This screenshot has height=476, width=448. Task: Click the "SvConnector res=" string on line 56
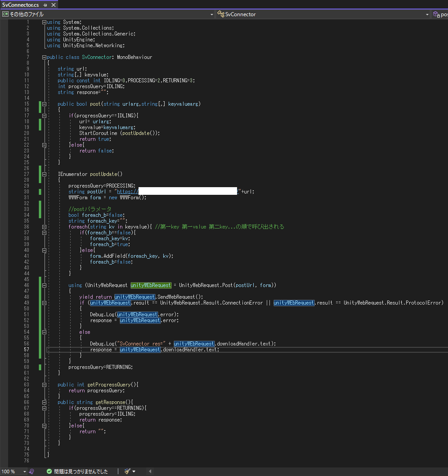pos(141,344)
